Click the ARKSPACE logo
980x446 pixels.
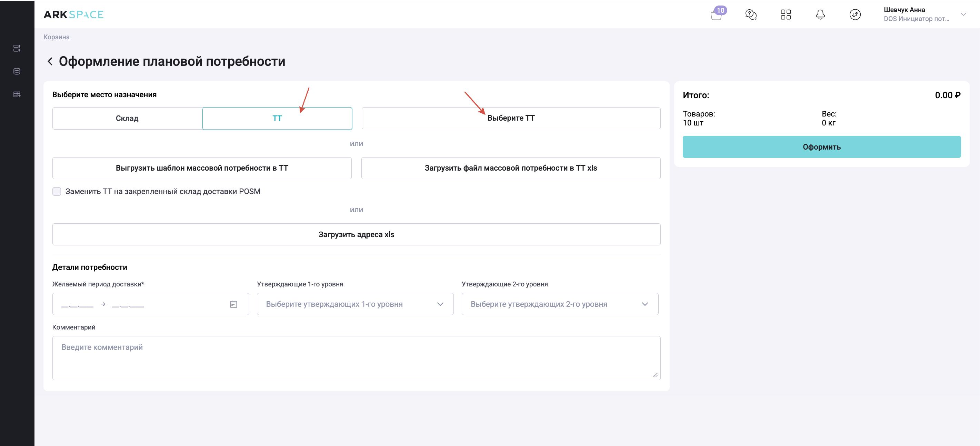coord(73,14)
